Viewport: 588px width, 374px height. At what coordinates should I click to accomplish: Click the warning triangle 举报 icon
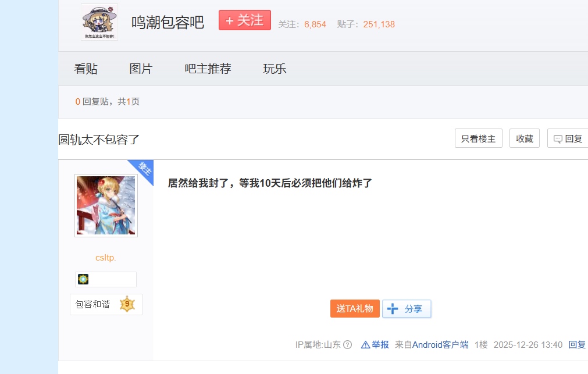tap(365, 345)
